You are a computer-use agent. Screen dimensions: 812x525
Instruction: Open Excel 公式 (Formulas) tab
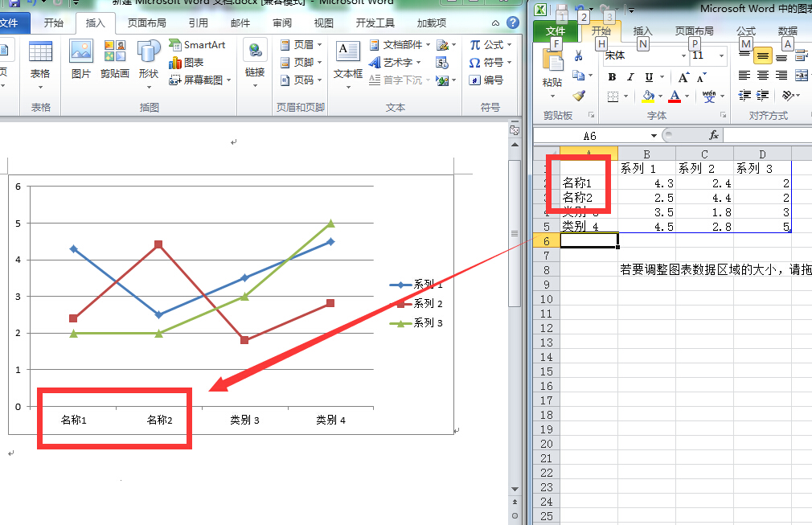point(746,31)
